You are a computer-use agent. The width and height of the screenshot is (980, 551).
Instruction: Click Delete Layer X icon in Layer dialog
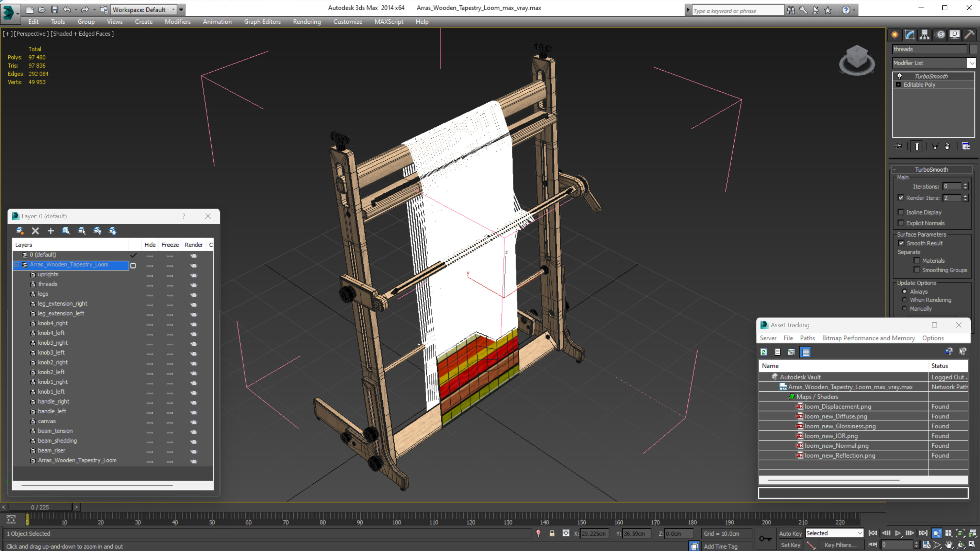click(x=35, y=231)
